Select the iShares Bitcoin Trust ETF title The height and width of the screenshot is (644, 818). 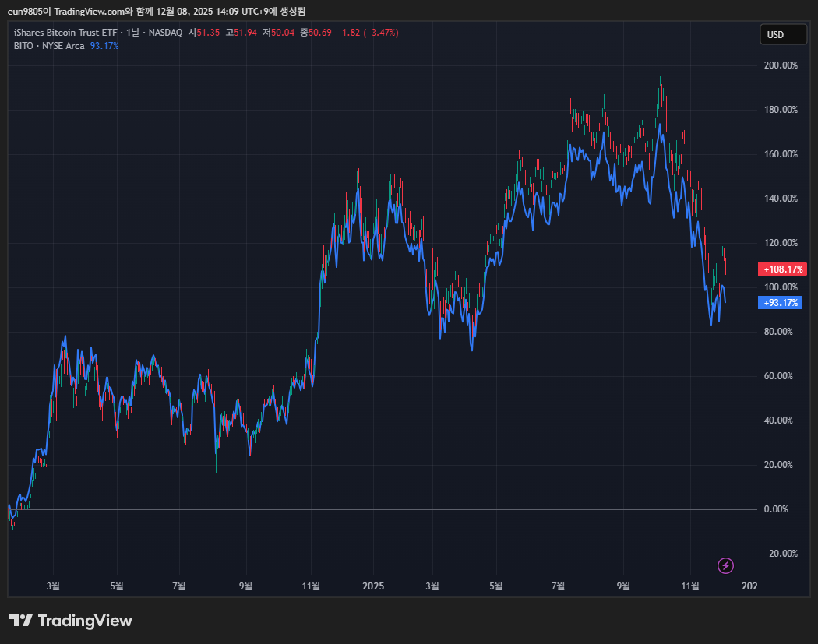[x=65, y=33]
